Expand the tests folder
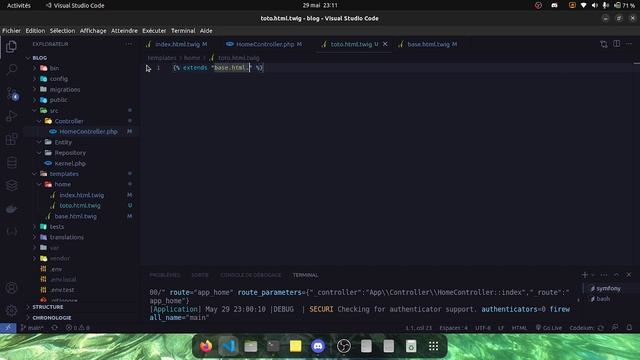This screenshot has width=640, height=360. (x=57, y=227)
